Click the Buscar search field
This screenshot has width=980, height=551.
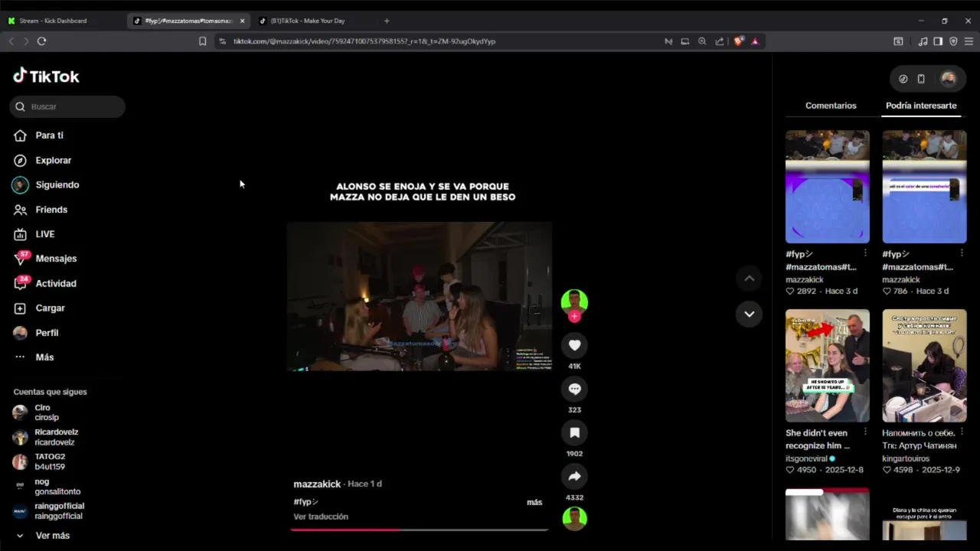[67, 106]
